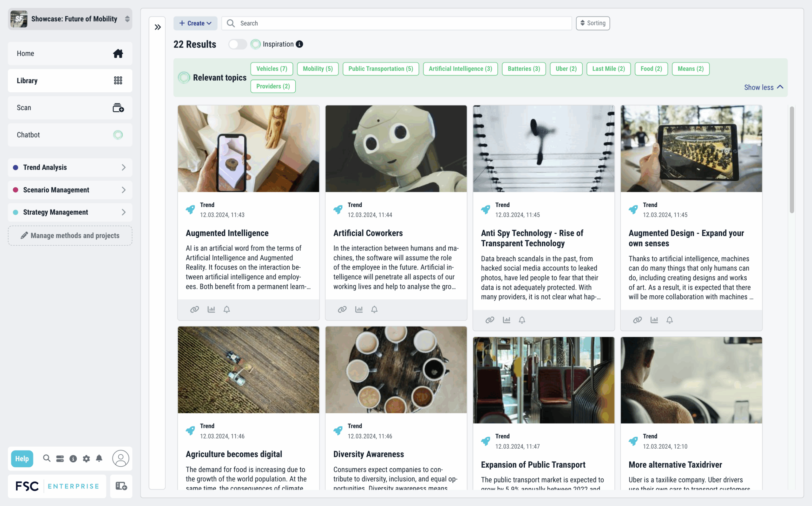Toggle the Mobility (5) topic filter
This screenshot has width=812, height=506.
click(317, 68)
